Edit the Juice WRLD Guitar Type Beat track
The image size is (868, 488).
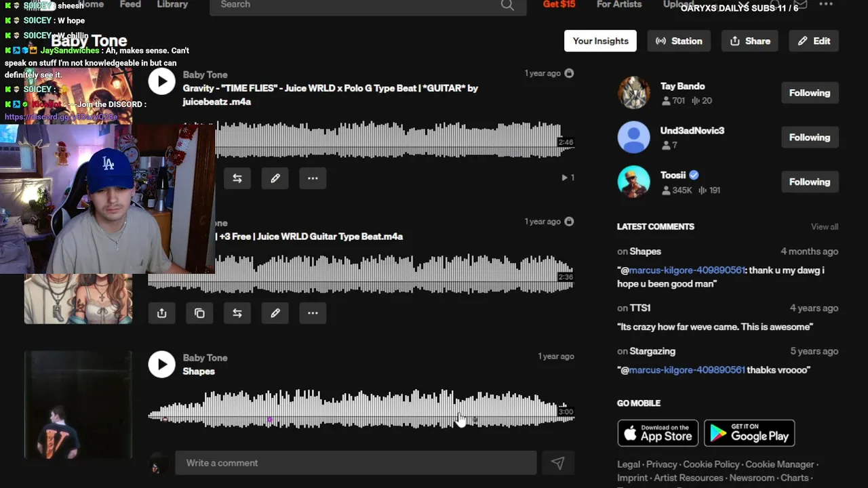click(275, 313)
